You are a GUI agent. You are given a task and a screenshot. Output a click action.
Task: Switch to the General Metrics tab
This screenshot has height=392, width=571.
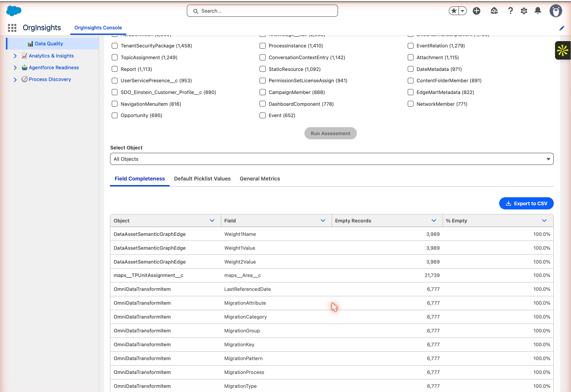260,179
